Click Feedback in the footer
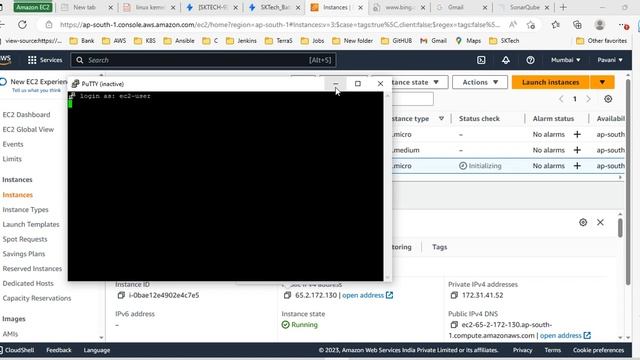Screen dimensions: 640x360 [x=59, y=350]
